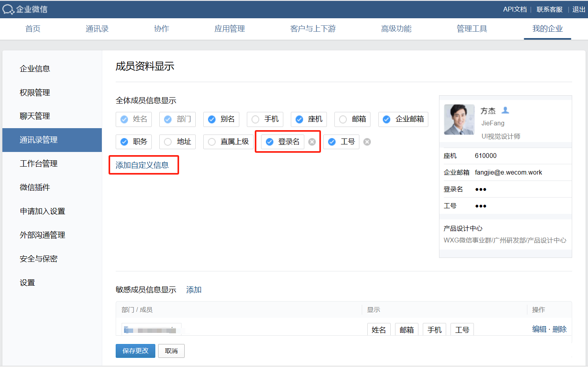Click the 联系客服 link
The width and height of the screenshot is (588, 367).
[x=550, y=10]
